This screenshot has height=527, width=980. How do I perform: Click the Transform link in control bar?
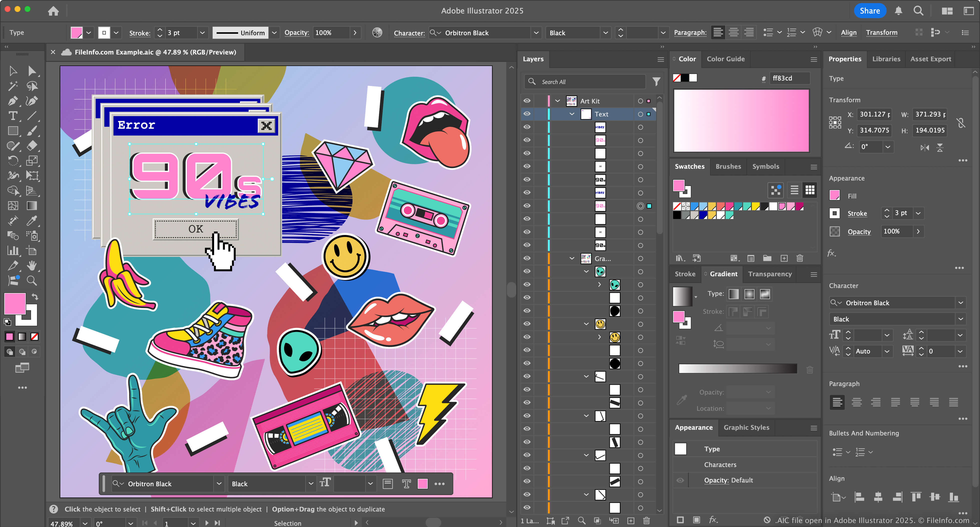coord(881,33)
